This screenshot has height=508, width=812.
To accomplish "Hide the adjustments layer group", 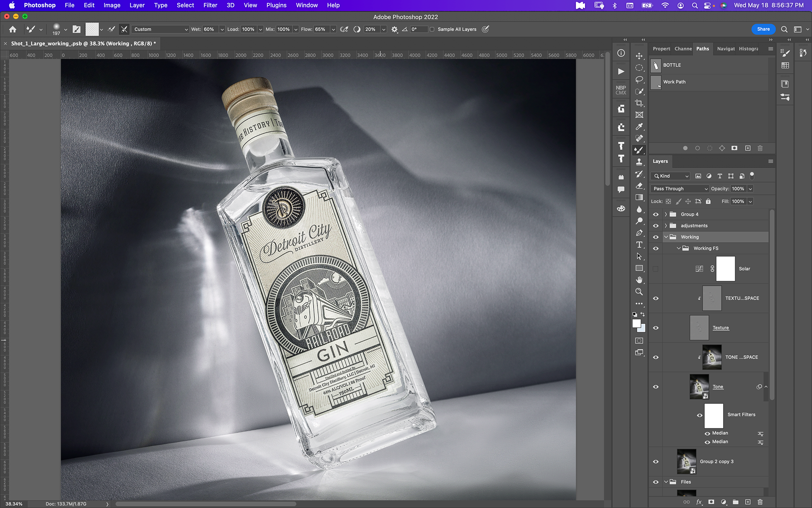I will coord(656,226).
